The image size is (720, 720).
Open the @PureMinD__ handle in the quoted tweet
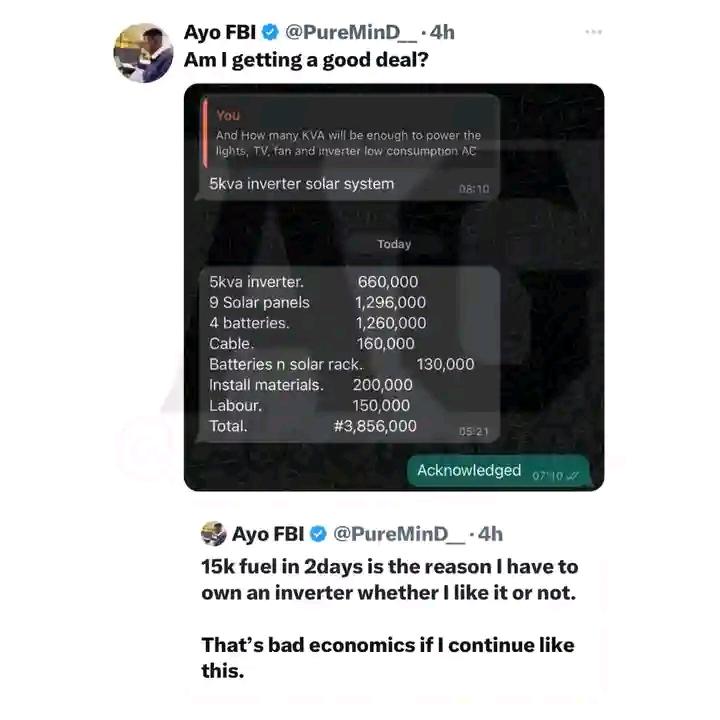click(399, 534)
